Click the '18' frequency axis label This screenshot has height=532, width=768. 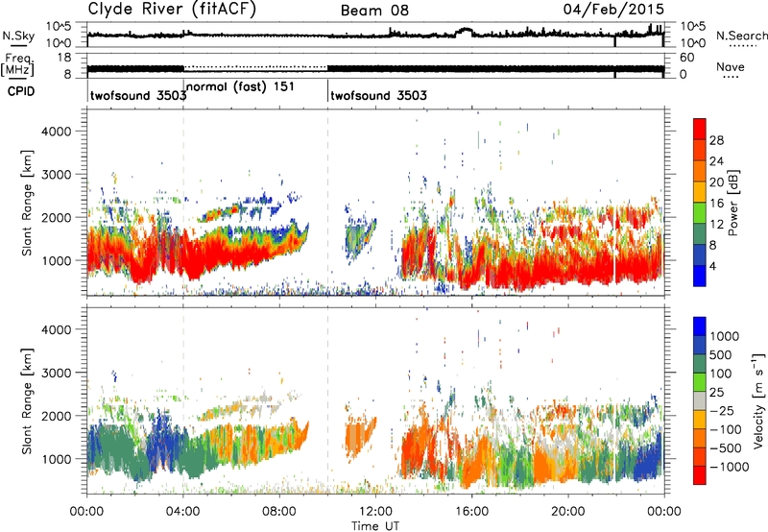point(63,58)
